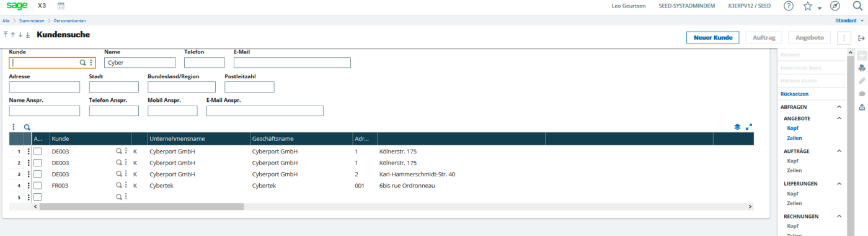Screen dimensions: 868x236
Task: Click lookup magnifier in row 4 FR003
Action: pos(119,185)
